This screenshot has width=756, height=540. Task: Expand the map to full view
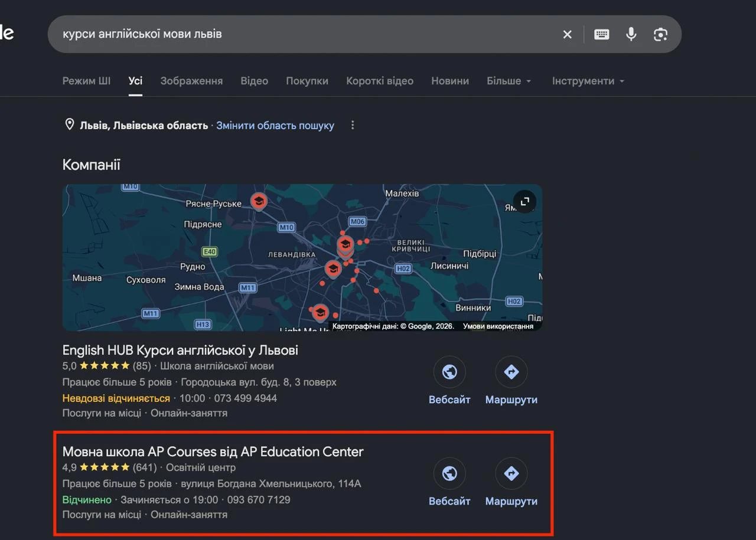(524, 202)
